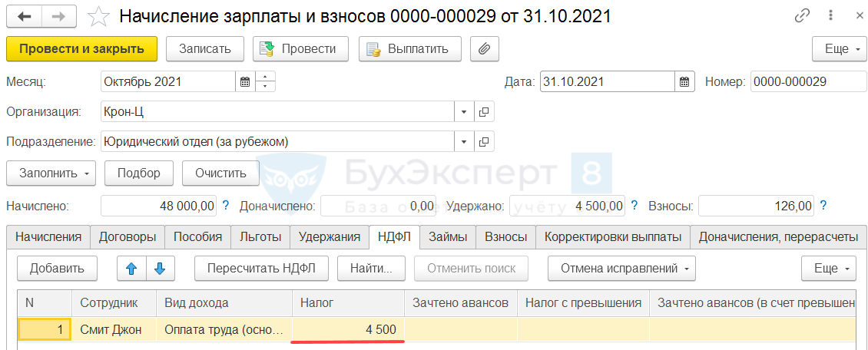Star this document as favorite
Image resolution: width=868 pixels, height=350 pixels.
click(98, 16)
